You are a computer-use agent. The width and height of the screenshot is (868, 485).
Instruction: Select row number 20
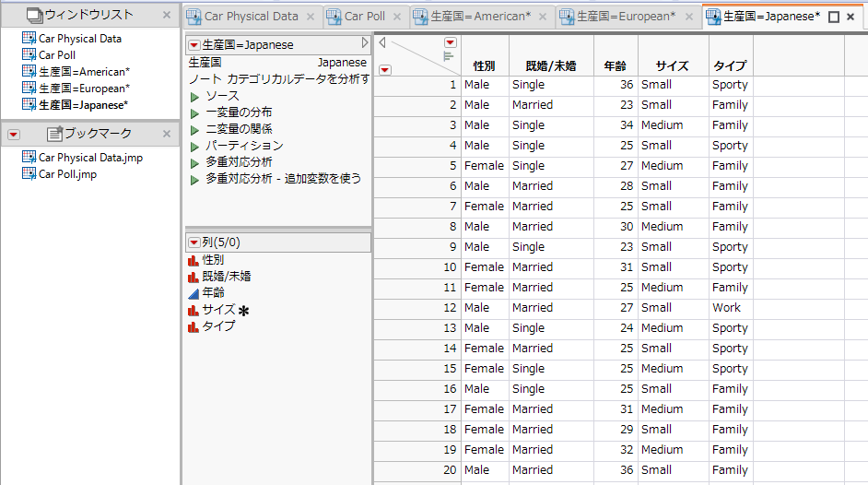417,470
